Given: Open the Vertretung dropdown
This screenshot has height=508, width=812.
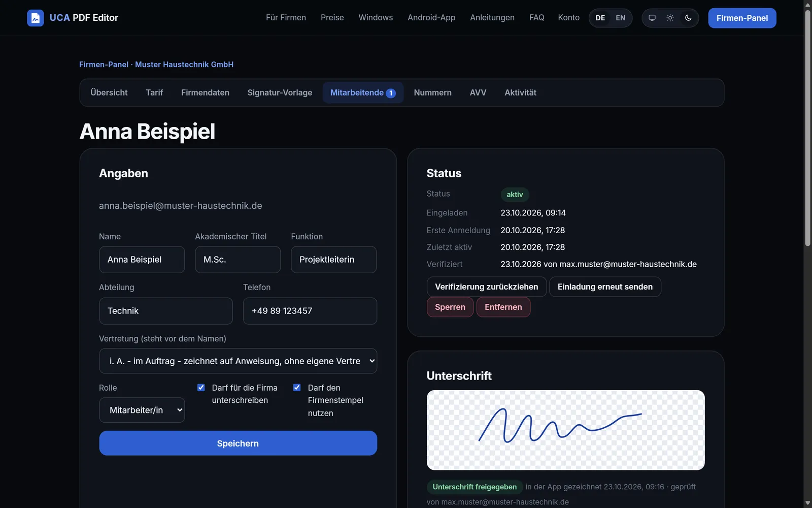Looking at the screenshot, I should 238,361.
